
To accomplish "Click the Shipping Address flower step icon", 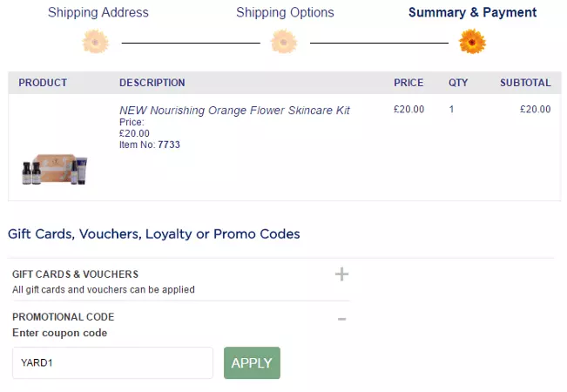I will coord(96,41).
